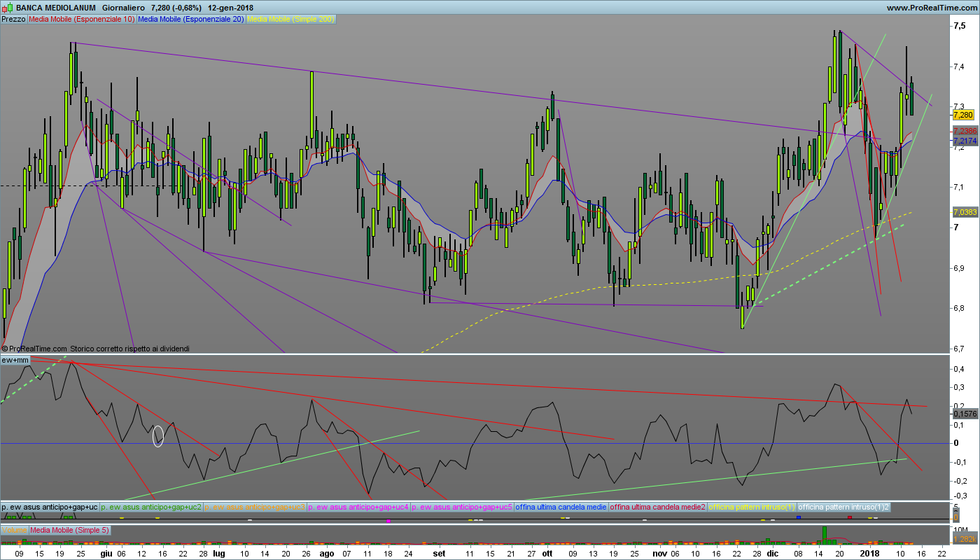Open p. ew asus anticipo+gap+uc5 label

[x=463, y=507]
